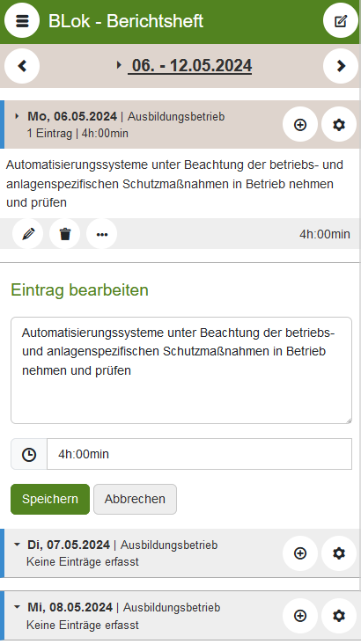
Task: Add entry for Tuesday 07.05.2024
Action: [x=300, y=553]
